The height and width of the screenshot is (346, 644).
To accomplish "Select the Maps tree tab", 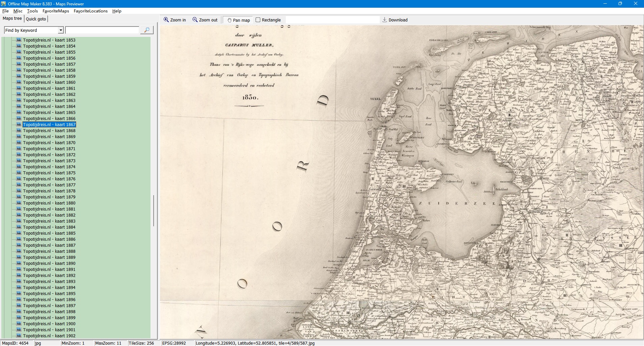I will (12, 18).
